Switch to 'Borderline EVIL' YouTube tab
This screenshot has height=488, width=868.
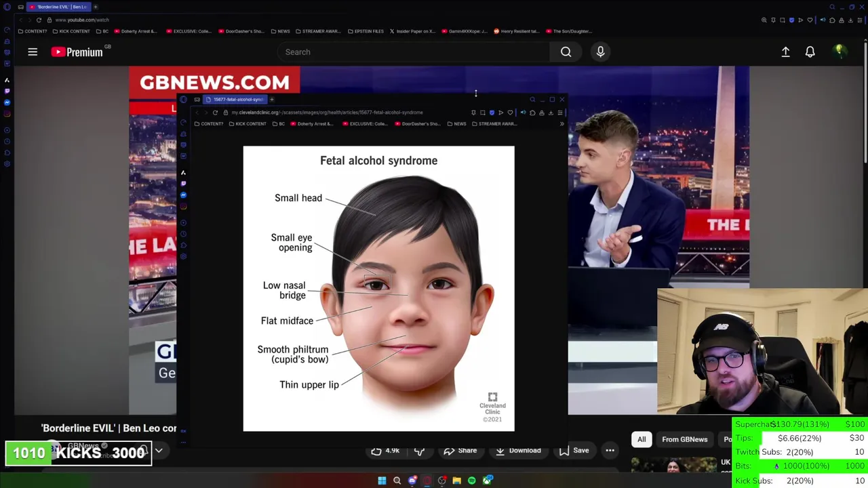[x=58, y=7]
